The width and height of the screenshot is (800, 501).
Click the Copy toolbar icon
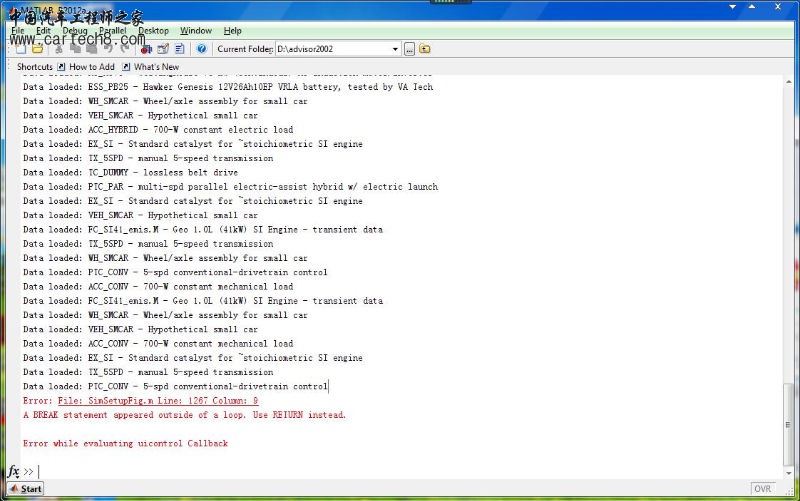click(76, 49)
